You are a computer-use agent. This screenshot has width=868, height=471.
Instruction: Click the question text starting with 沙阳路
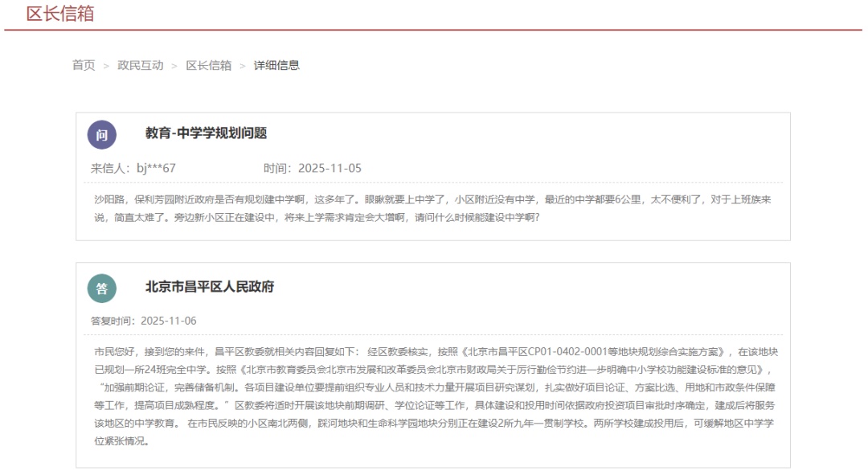coord(432,207)
